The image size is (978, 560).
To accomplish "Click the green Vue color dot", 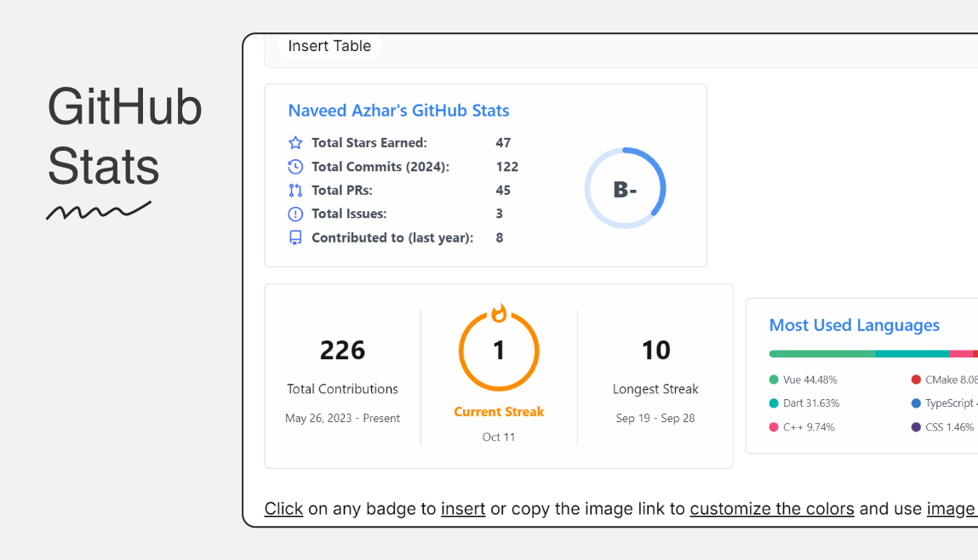I will [x=774, y=380].
